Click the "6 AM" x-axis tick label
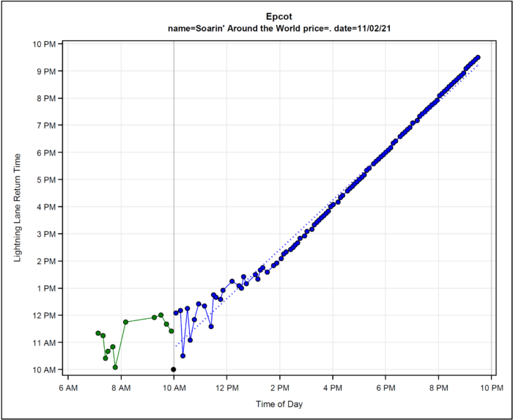 67,387
